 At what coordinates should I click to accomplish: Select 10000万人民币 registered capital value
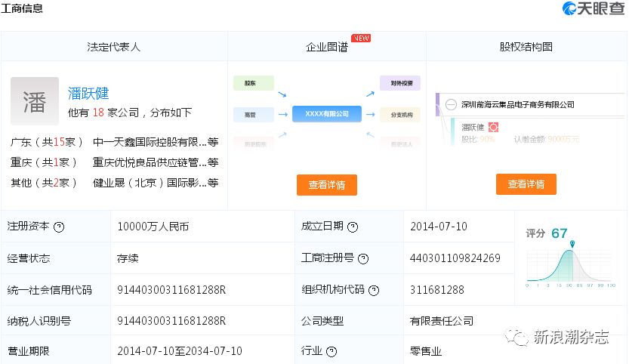(153, 227)
